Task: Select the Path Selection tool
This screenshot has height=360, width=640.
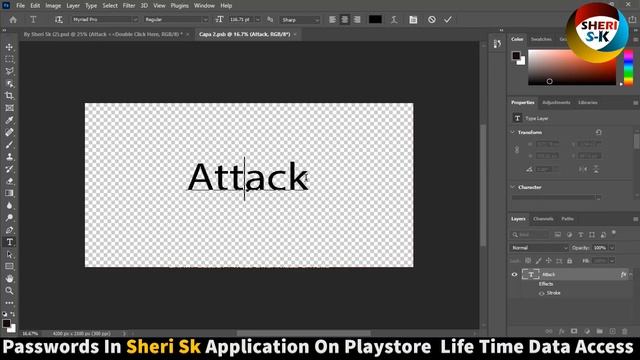Action: pos(9,254)
